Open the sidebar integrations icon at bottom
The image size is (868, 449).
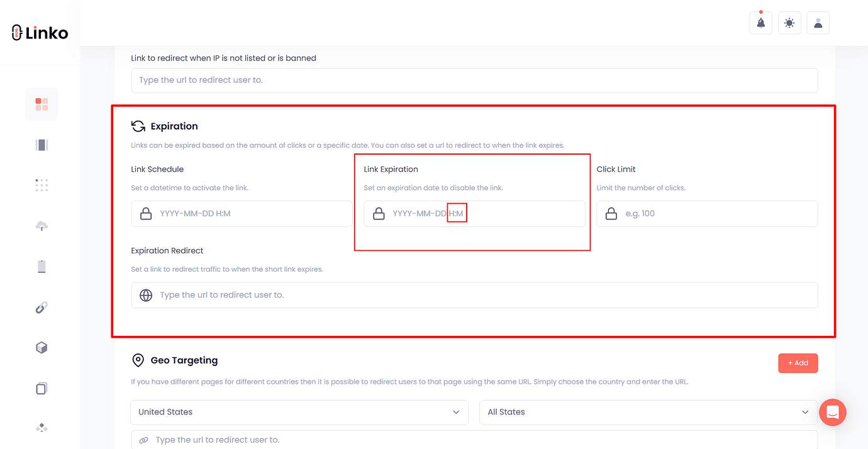[41, 427]
